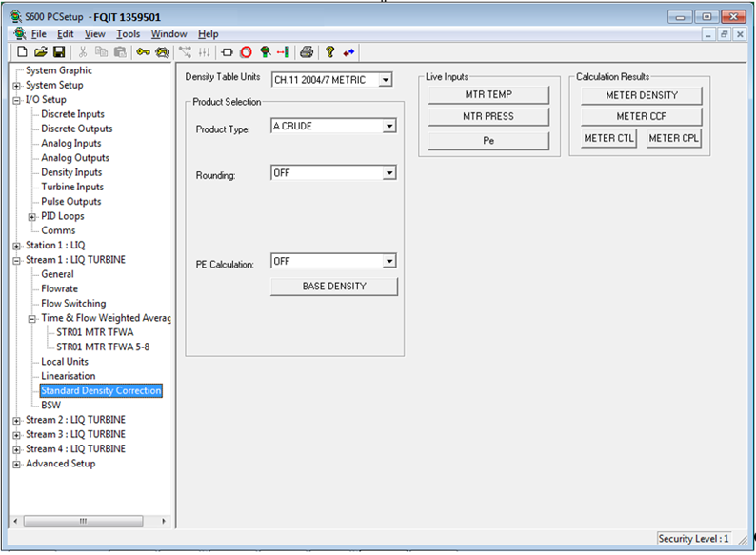Select Comms in the tree
The image size is (756, 555).
click(x=58, y=230)
